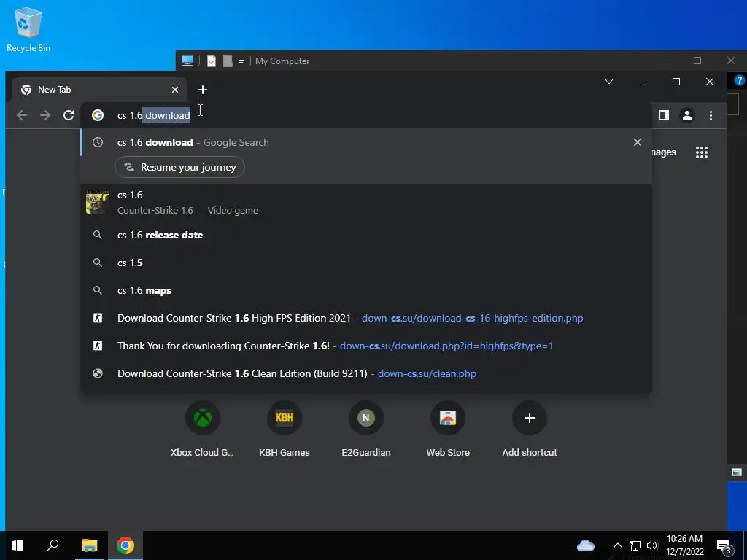Close the New Tab tab
This screenshot has width=747, height=560.
pyautogui.click(x=175, y=90)
